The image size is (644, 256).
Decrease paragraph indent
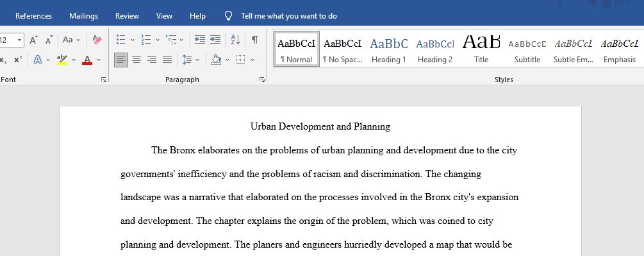point(199,39)
